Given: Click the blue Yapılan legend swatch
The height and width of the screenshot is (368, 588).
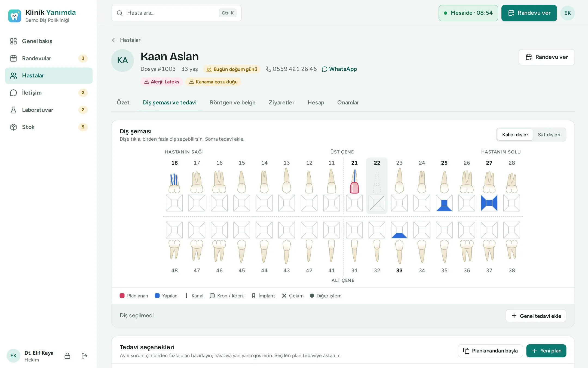Looking at the screenshot, I should point(157,296).
